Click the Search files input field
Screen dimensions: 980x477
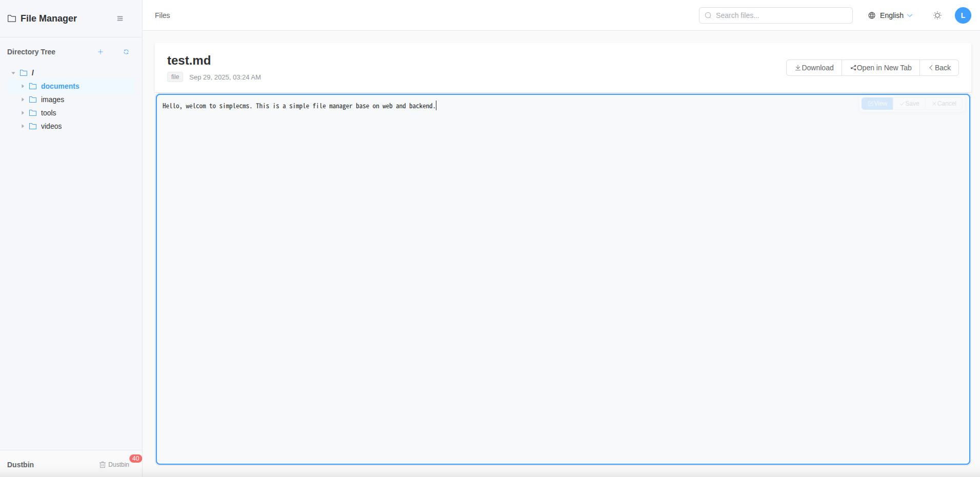[x=781, y=15]
